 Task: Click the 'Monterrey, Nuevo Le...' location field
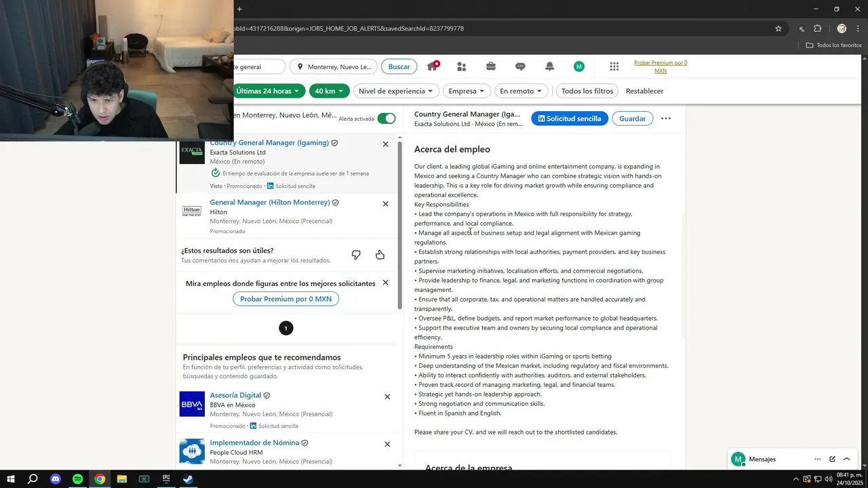pyautogui.click(x=334, y=66)
